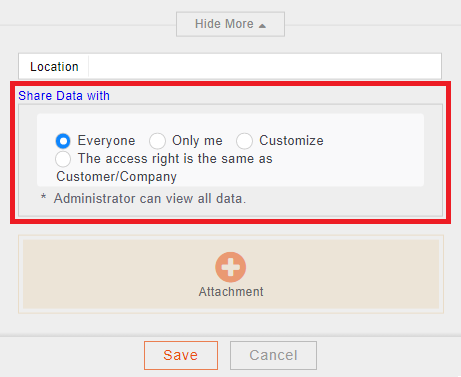Click the Only me label text
The height and width of the screenshot is (377, 461).
[x=197, y=141]
